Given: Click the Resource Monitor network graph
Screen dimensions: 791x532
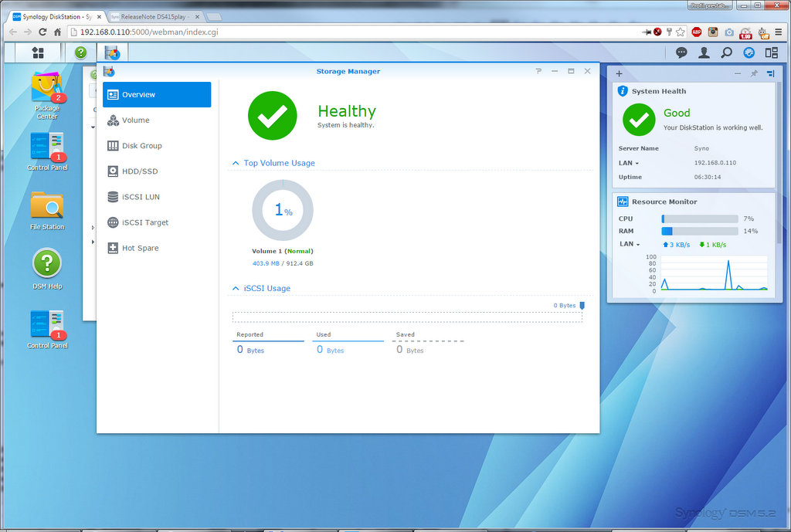Looking at the screenshot, I should point(714,273).
